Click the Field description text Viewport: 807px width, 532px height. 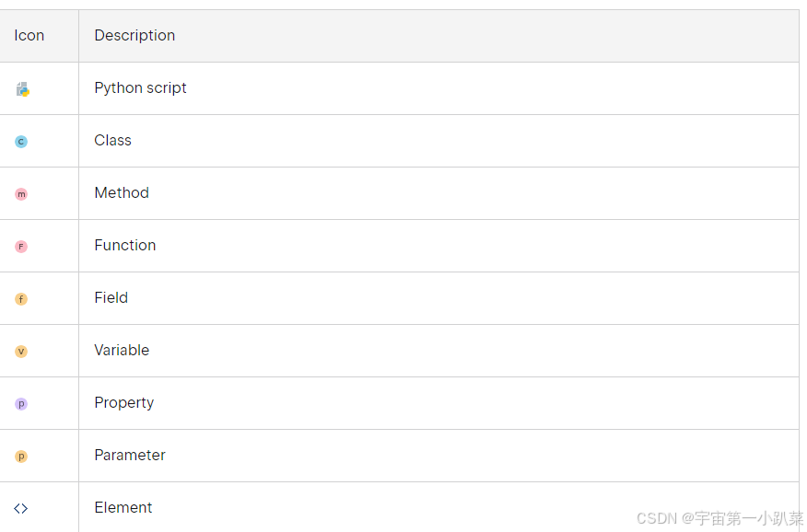coord(111,297)
